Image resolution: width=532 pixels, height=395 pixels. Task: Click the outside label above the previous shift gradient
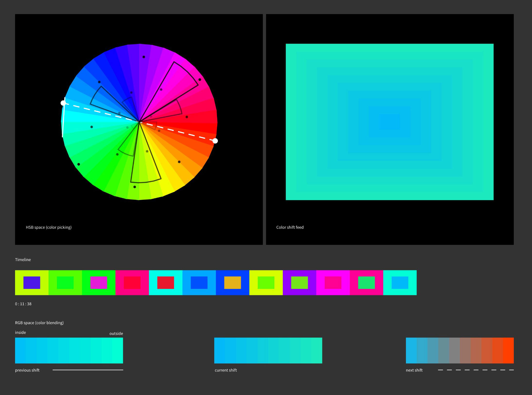pyautogui.click(x=116, y=333)
